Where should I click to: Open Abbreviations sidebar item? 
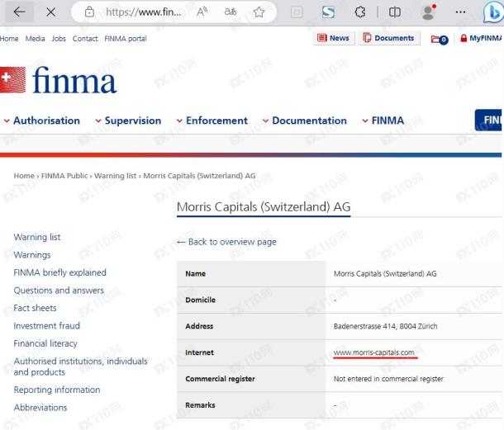pyautogui.click(x=40, y=408)
